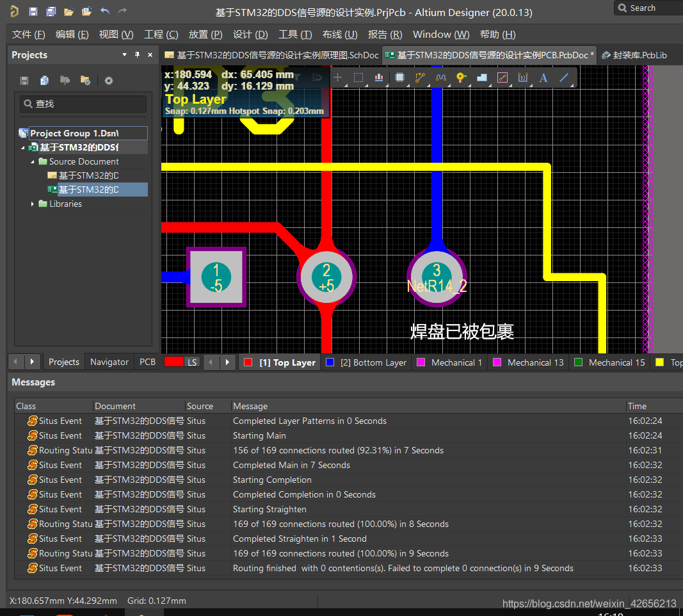This screenshot has height=616, width=683.
Task: Open the 报告 (R) menu
Action: pyautogui.click(x=385, y=35)
